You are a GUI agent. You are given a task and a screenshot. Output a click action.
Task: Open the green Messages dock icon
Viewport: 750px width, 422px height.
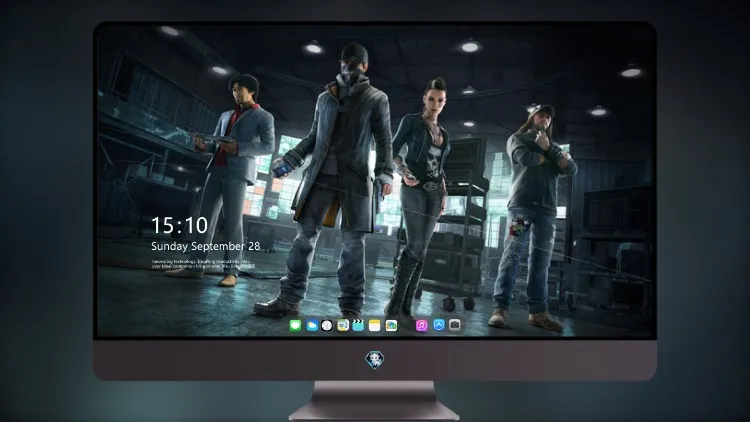pyautogui.click(x=296, y=325)
